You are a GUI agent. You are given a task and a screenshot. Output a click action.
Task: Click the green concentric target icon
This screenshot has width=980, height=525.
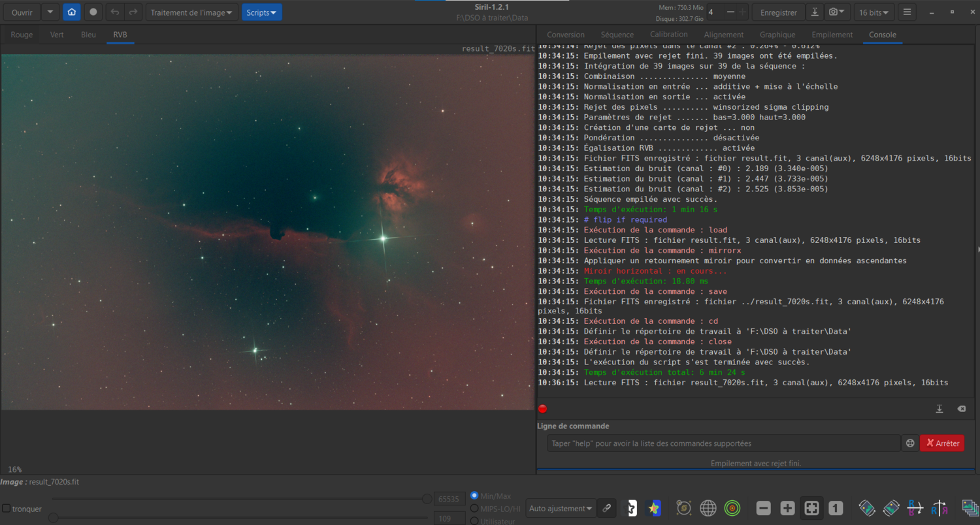[x=732, y=508]
